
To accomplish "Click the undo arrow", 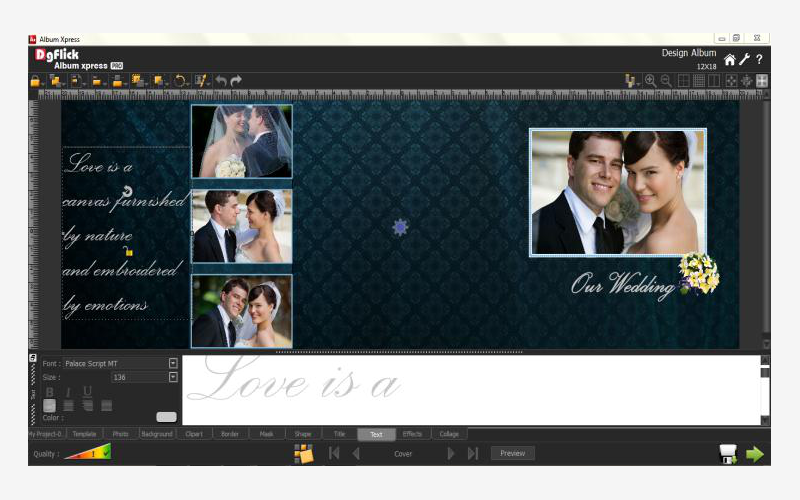I will coord(221,81).
